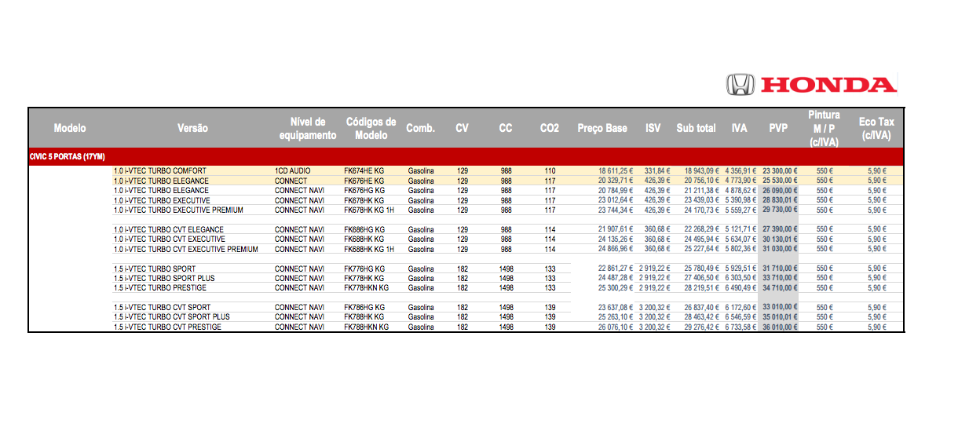Click the Versão column header

click(x=192, y=128)
